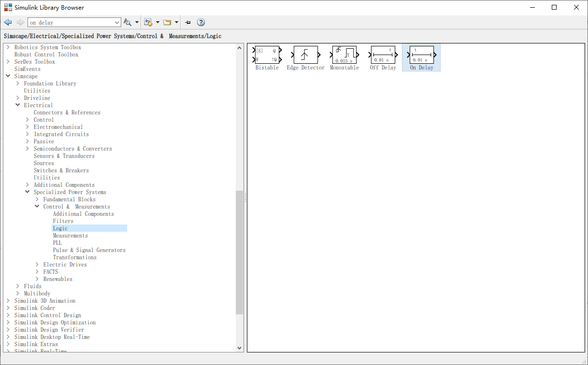Image resolution: width=588 pixels, height=365 pixels.
Task: Open the search options dropdown arrow
Action: coord(137,22)
